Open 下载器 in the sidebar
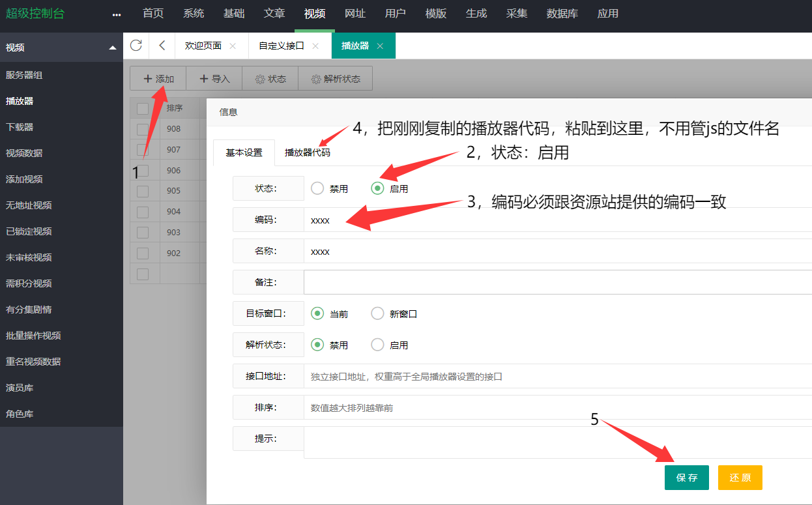Image resolution: width=812 pixels, height=505 pixels. (20, 127)
